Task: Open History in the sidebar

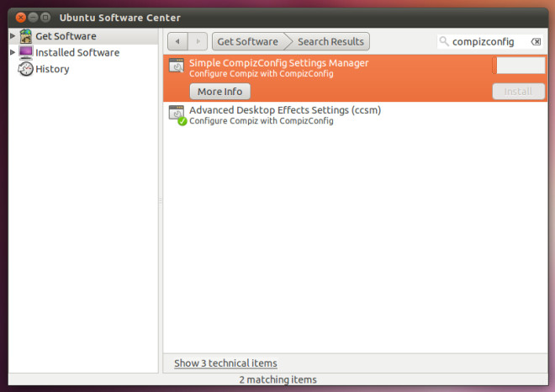Action: point(83,69)
